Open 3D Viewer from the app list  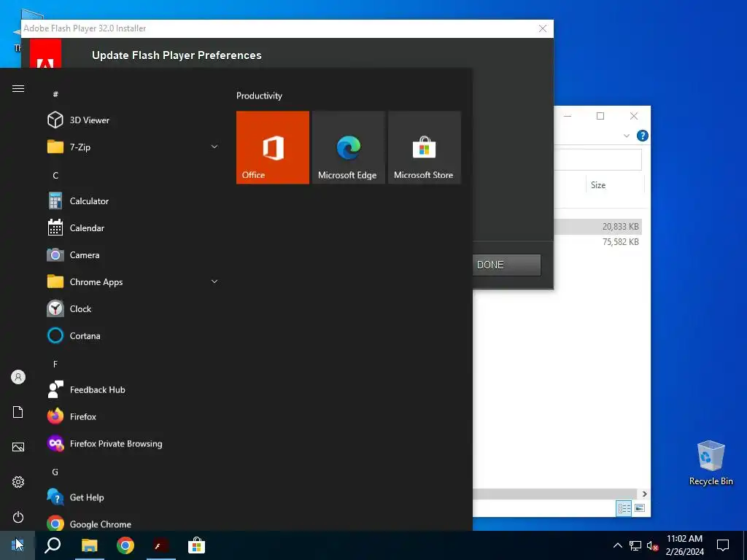click(x=133, y=120)
